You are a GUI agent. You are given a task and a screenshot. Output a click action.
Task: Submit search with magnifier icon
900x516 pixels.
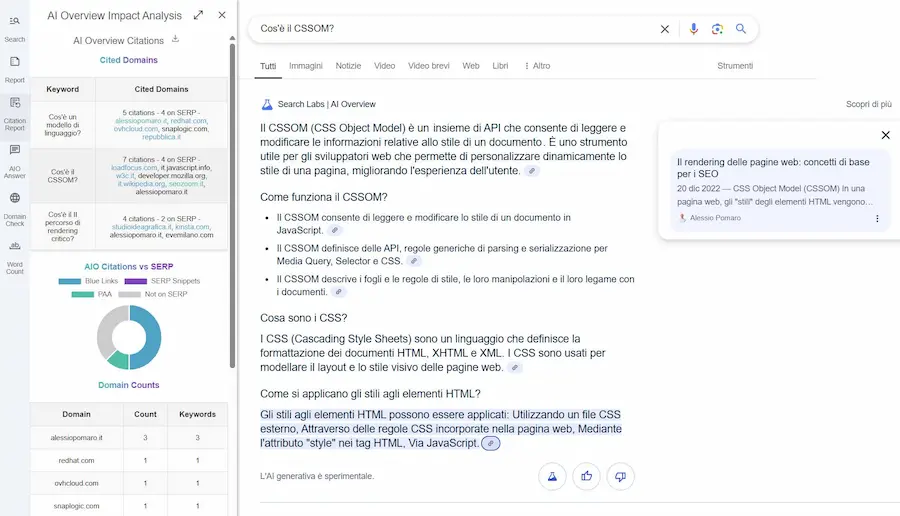click(x=741, y=29)
